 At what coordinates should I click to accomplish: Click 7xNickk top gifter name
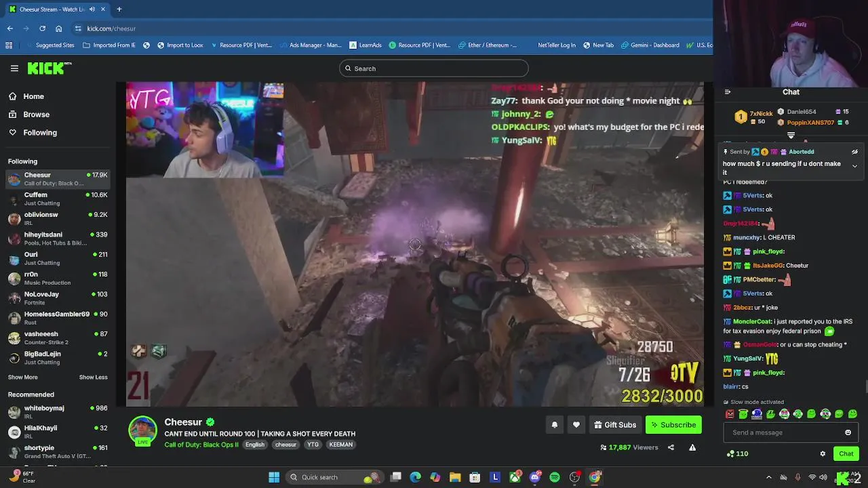point(761,114)
